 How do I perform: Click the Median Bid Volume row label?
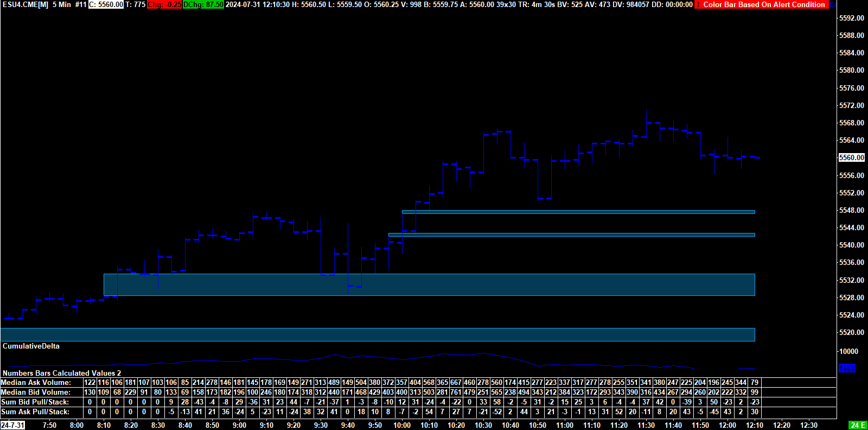click(36, 392)
